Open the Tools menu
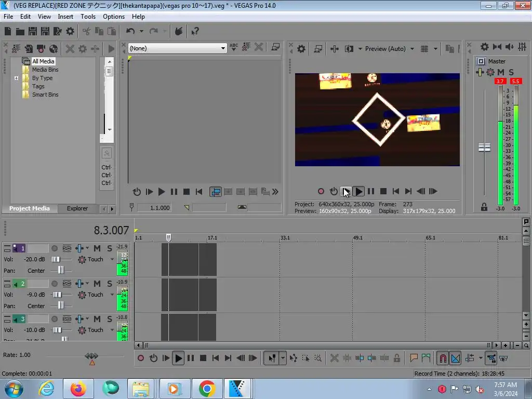The image size is (532, 399). point(88,17)
